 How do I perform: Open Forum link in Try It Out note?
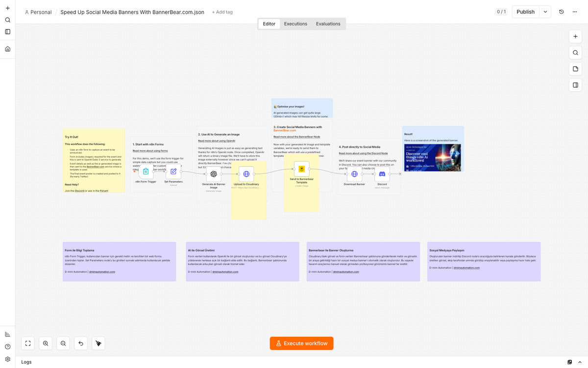pos(104,190)
